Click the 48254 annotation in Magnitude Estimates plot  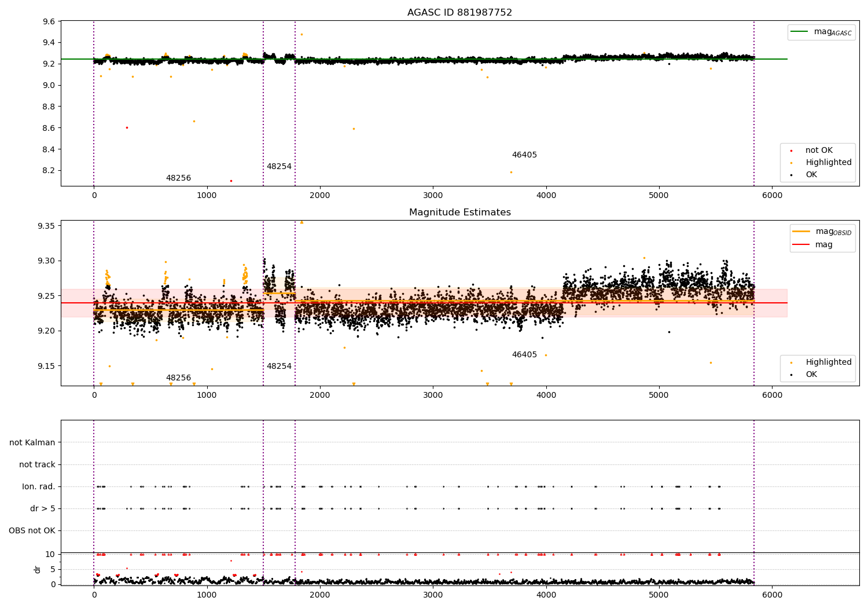(279, 366)
